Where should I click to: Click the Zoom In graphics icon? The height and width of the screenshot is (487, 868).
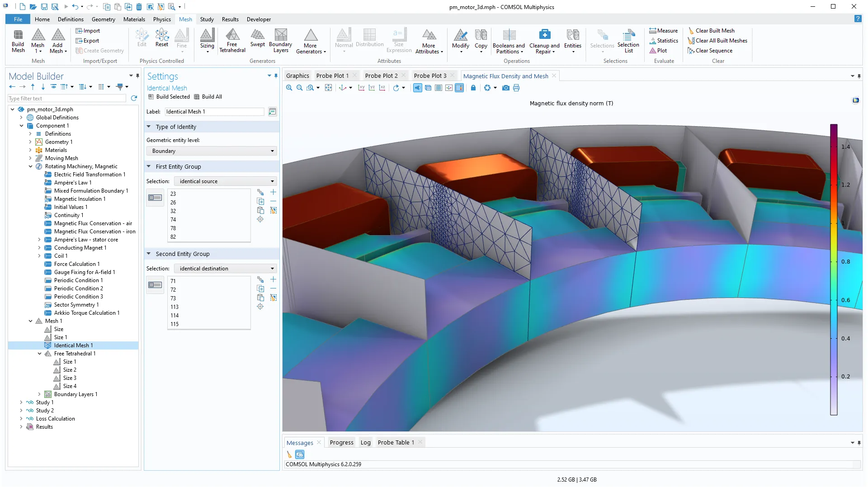[289, 88]
